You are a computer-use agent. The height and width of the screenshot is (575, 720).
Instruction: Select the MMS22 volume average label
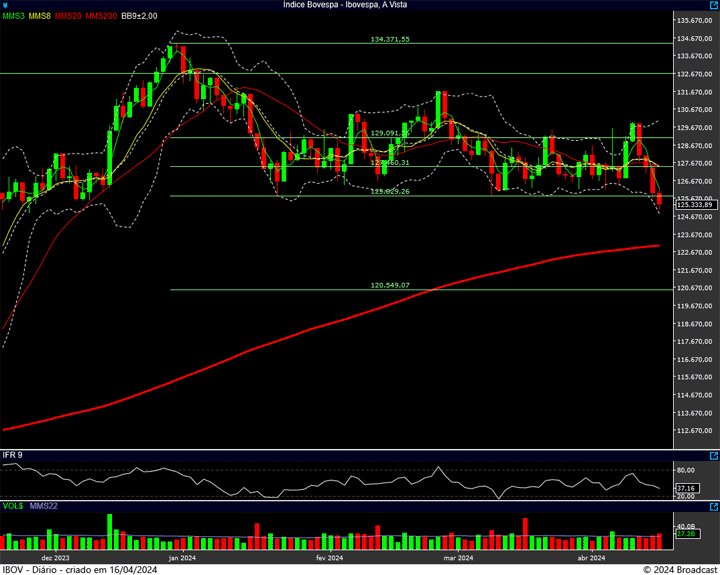click(x=44, y=506)
